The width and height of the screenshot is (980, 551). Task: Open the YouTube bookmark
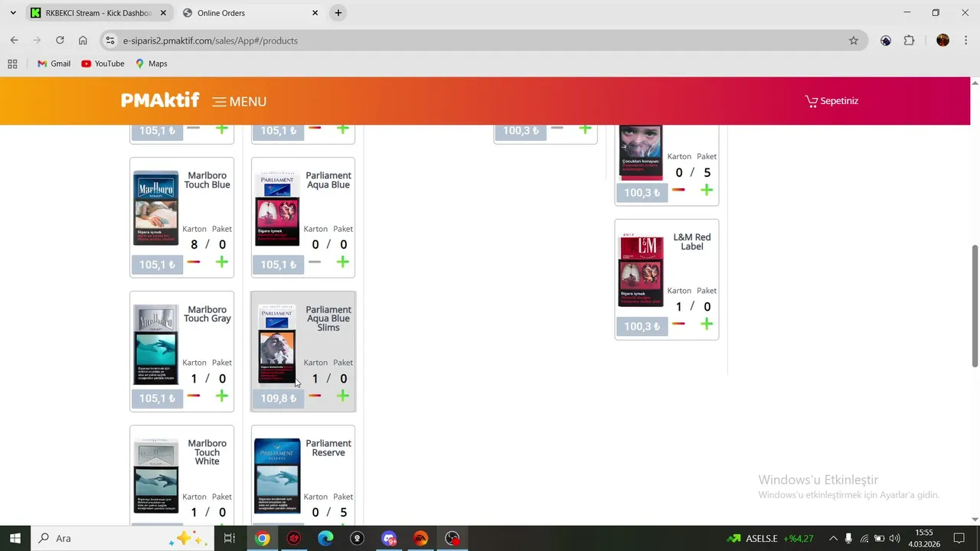pos(103,64)
